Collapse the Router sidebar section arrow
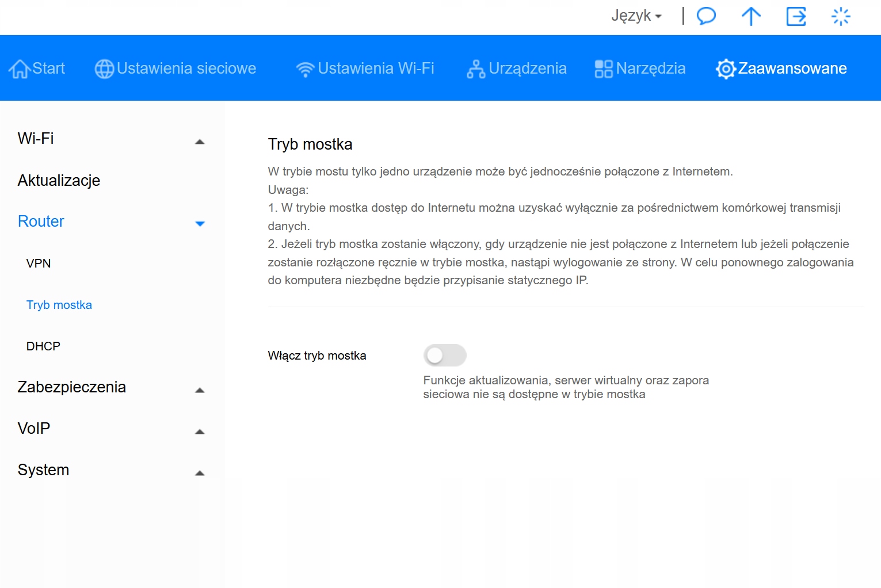The height and width of the screenshot is (588, 881). click(x=200, y=223)
